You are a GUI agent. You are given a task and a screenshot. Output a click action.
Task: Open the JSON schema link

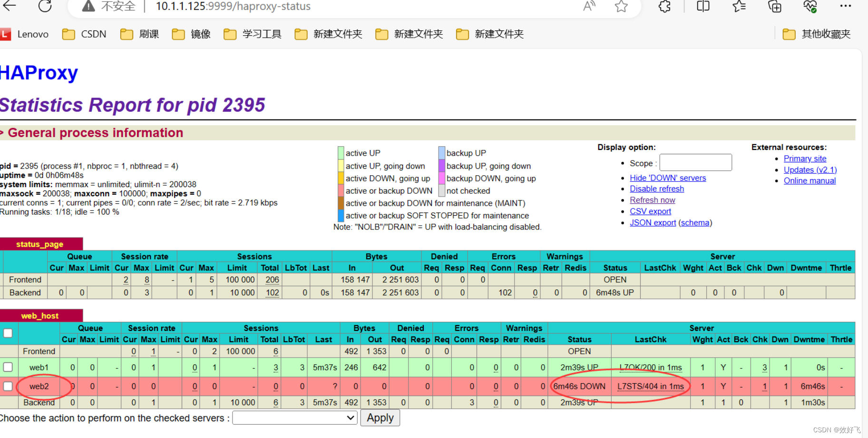tap(695, 223)
